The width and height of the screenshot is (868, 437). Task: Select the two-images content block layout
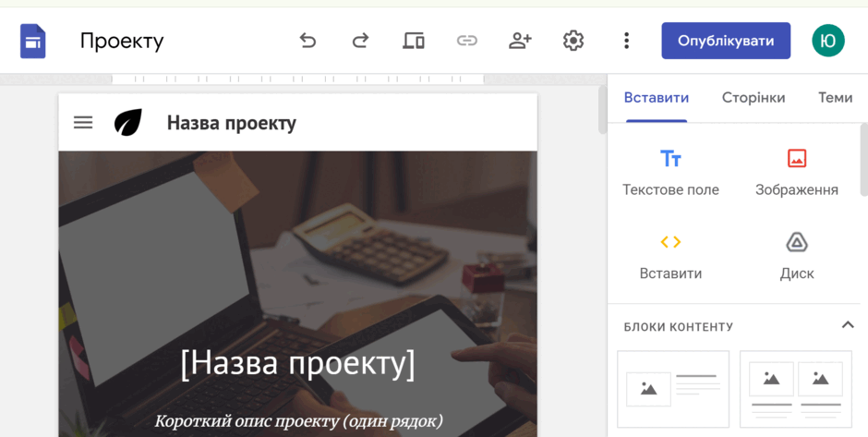796,389
